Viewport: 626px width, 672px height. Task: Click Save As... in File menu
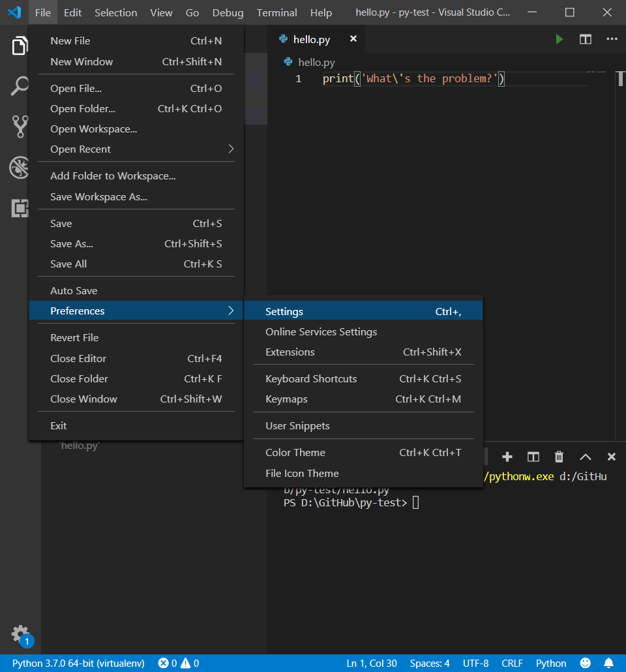(x=136, y=243)
